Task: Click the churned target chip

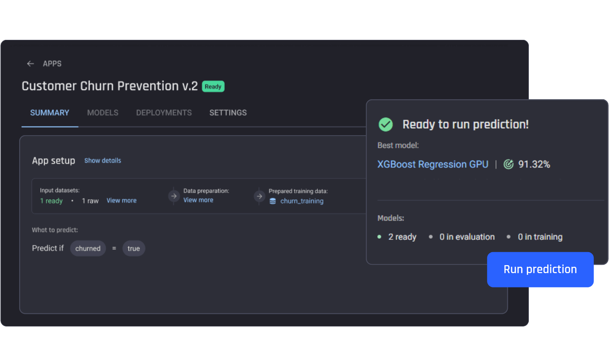Action: coord(88,248)
